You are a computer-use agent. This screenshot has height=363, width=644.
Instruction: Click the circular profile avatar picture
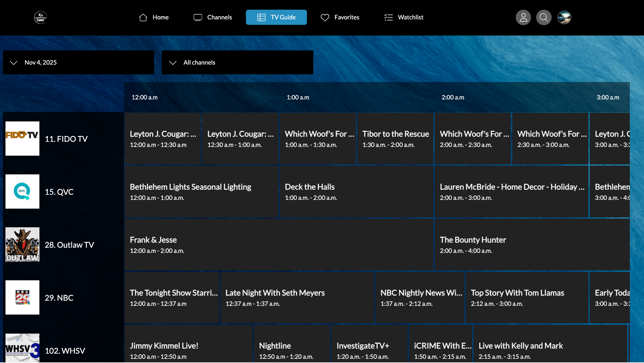pyautogui.click(x=564, y=17)
